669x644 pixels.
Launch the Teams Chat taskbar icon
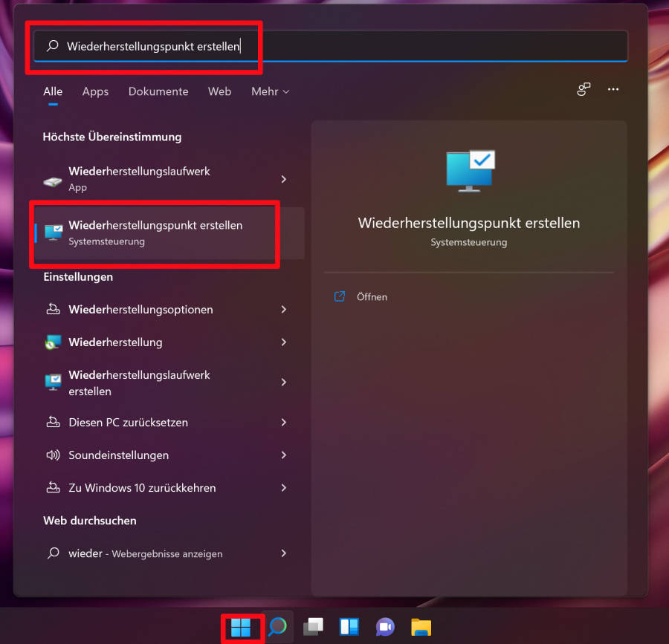point(385,627)
